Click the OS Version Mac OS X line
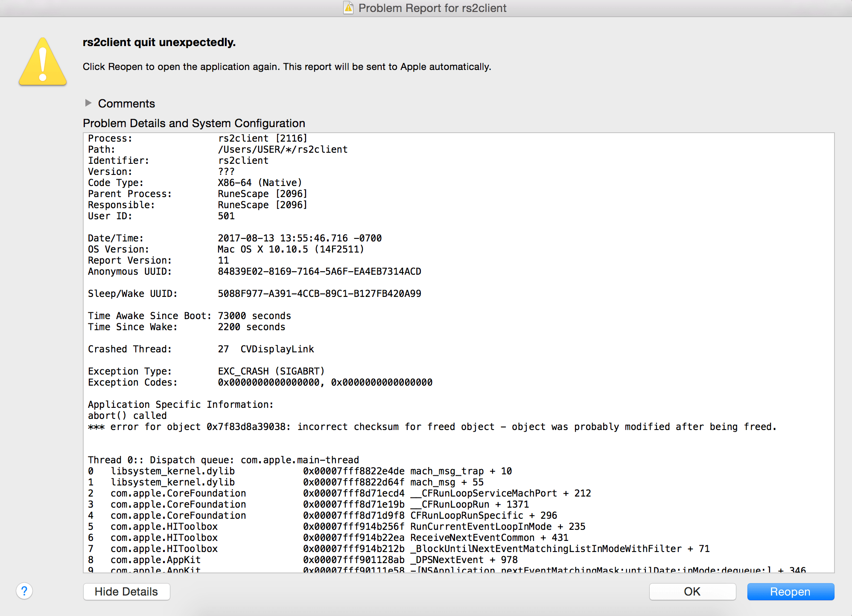The width and height of the screenshot is (852, 616). pos(226,249)
